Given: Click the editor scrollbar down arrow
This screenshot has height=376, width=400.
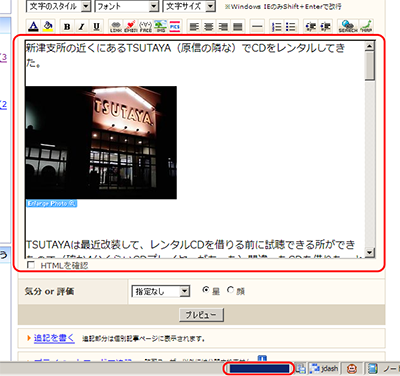Looking at the screenshot, I should (x=370, y=253).
